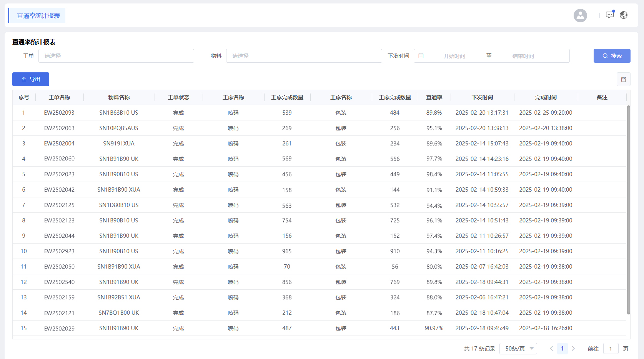This screenshot has width=644, height=359.
Task: Select work order EW2502060 cell
Action: coord(59,159)
